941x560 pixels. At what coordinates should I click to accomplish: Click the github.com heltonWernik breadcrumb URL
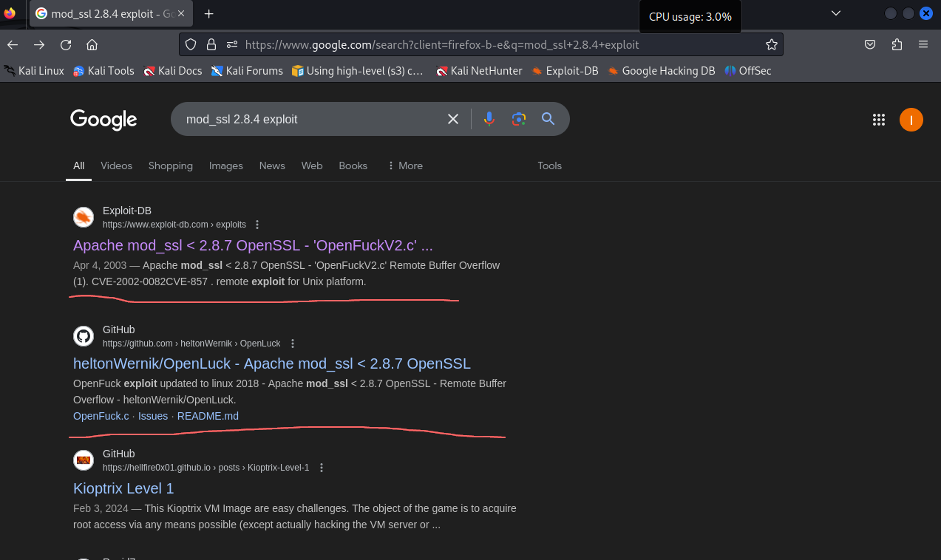click(x=191, y=344)
